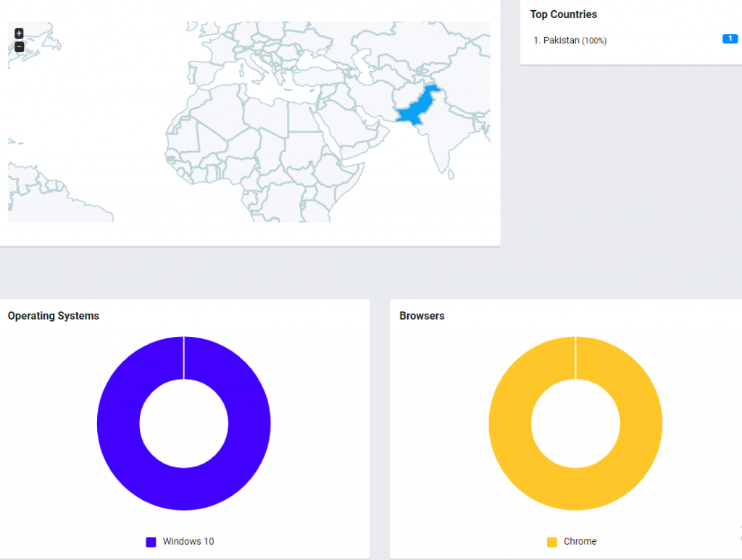The image size is (742, 560).
Task: Click the Windows 10 legend label
Action: click(188, 542)
